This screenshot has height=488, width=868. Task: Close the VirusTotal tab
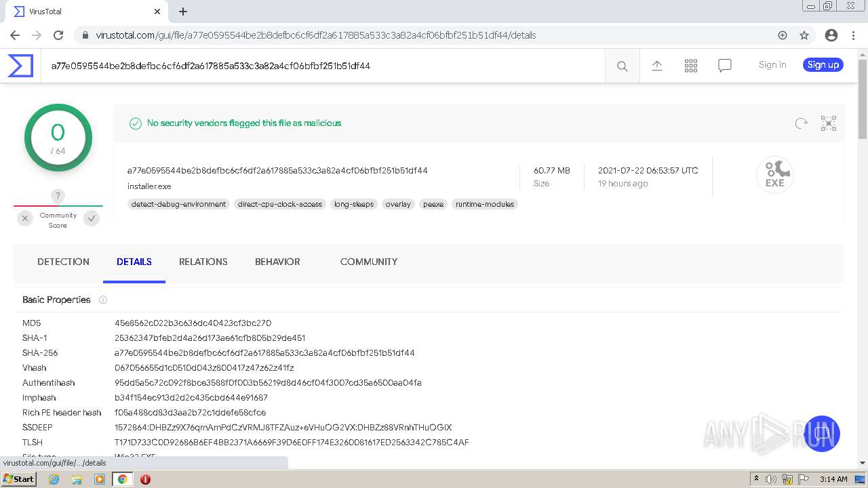157,12
